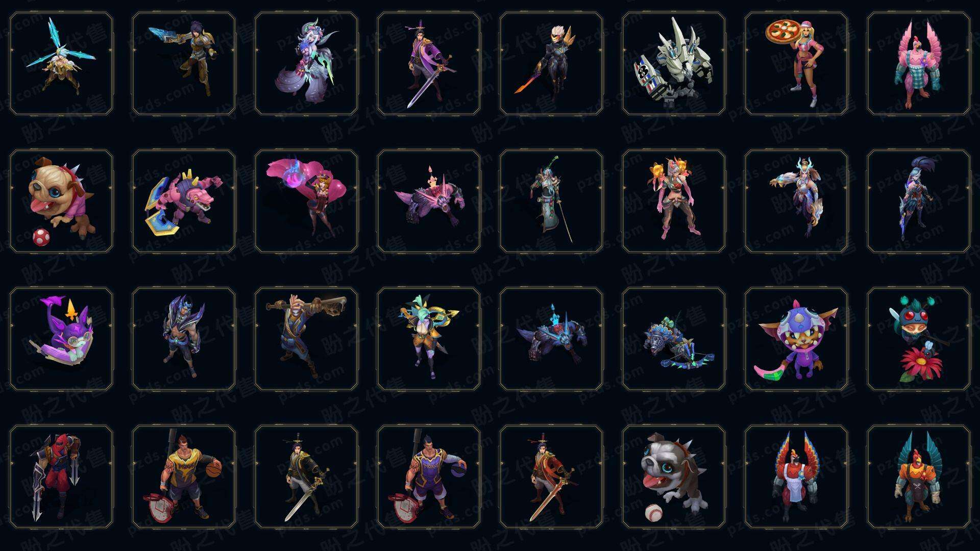Image resolution: width=980 pixels, height=551 pixels.
Task: Choose the bee character with red flower
Action: [919, 339]
